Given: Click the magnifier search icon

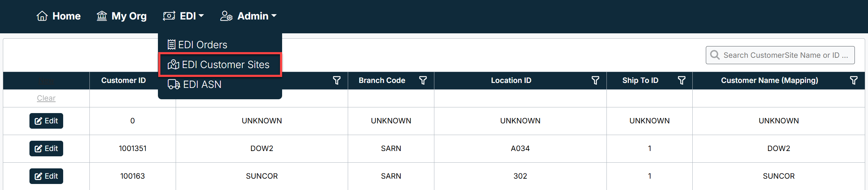Looking at the screenshot, I should coord(715,55).
